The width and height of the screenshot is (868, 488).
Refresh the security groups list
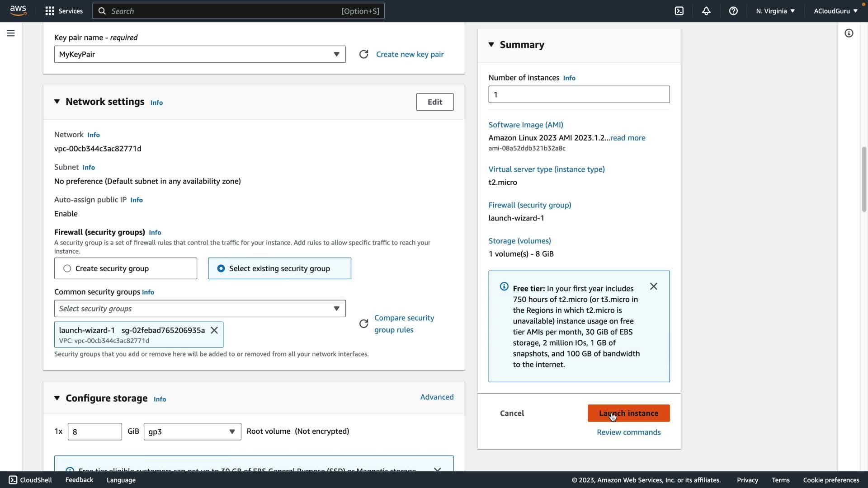coord(363,324)
